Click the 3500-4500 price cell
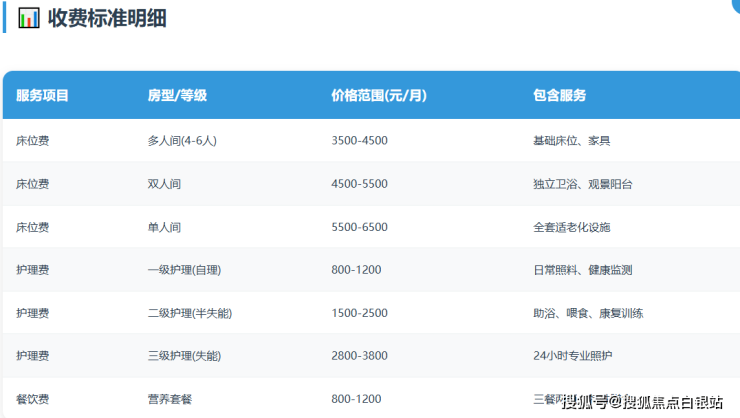The image size is (740, 418). (359, 141)
